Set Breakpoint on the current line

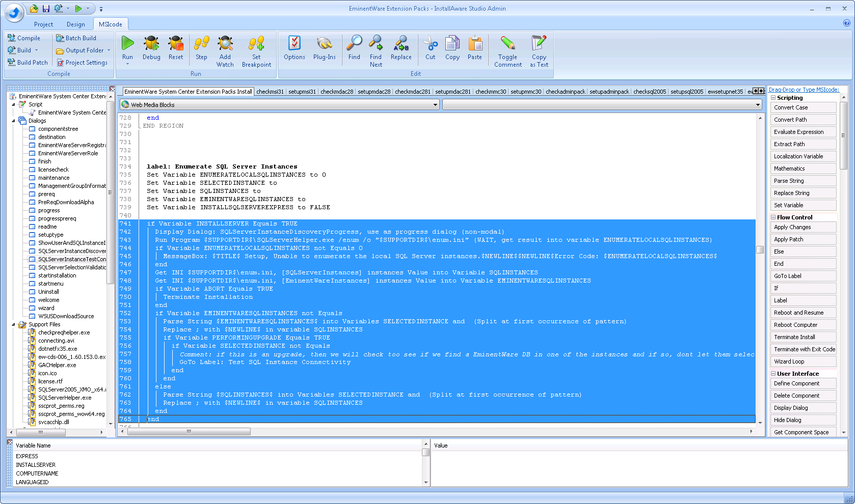point(256,51)
